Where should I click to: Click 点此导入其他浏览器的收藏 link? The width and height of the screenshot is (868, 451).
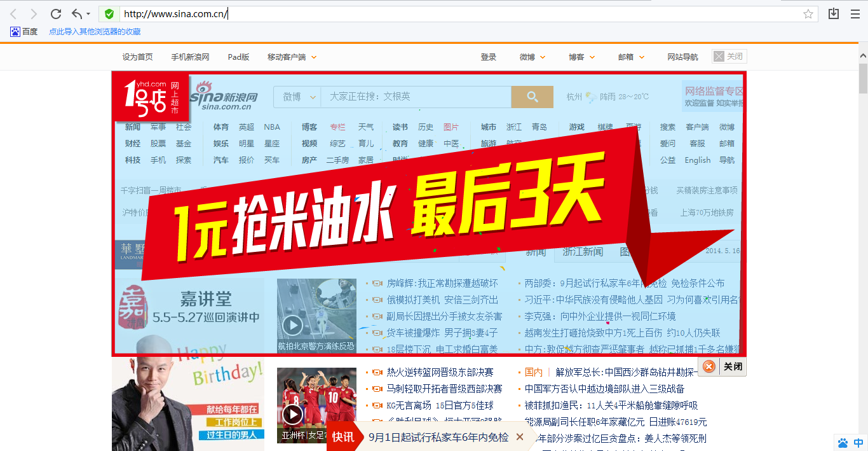click(95, 31)
